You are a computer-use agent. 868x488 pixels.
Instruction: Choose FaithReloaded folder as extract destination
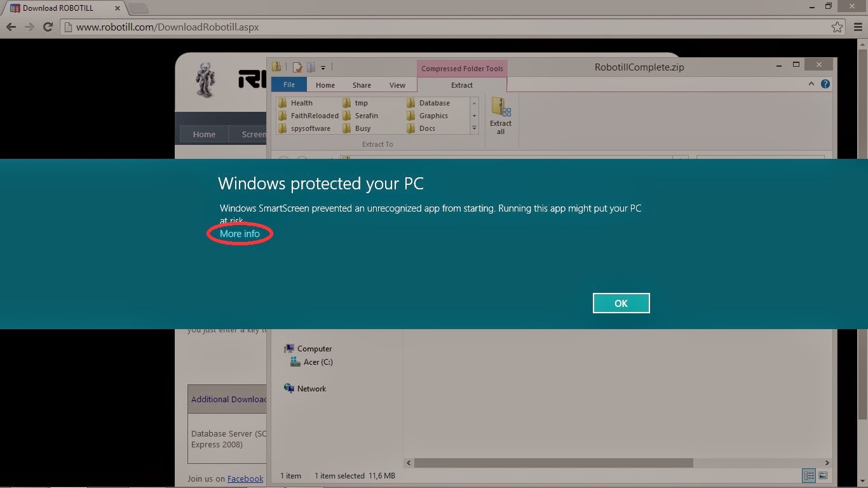click(x=308, y=116)
